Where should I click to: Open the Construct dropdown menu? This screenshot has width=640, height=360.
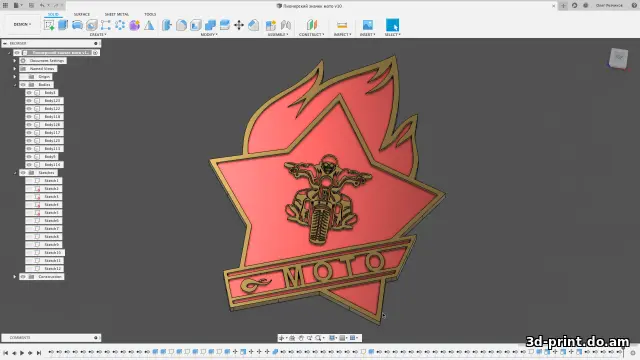pyautogui.click(x=311, y=35)
